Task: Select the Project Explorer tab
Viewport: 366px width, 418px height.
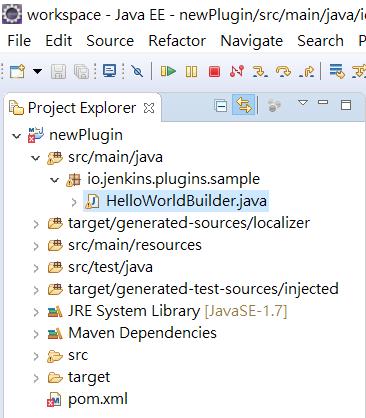Action: click(82, 108)
